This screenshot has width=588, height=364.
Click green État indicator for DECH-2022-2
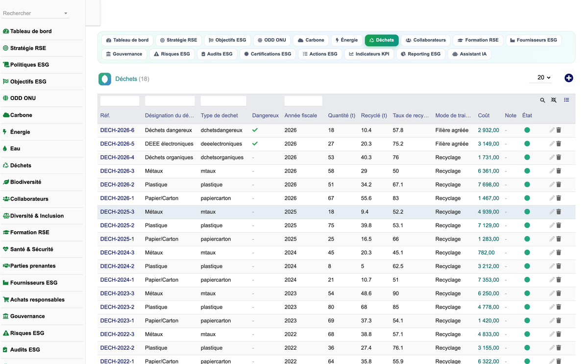(x=527, y=348)
